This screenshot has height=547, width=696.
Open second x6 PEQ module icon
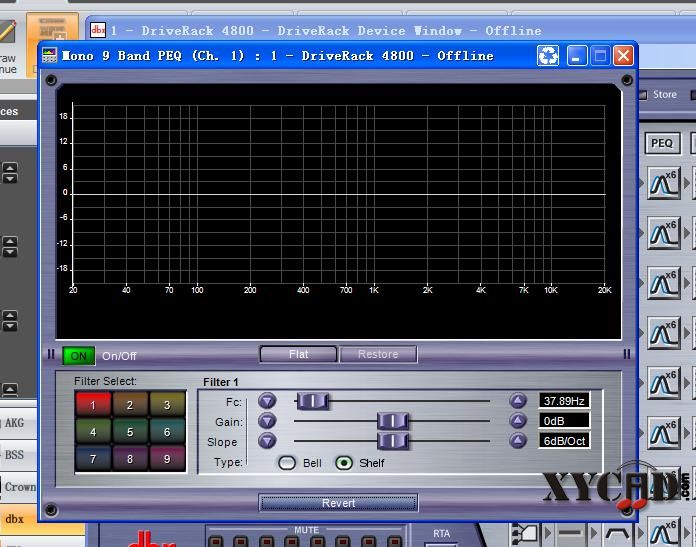(x=664, y=233)
